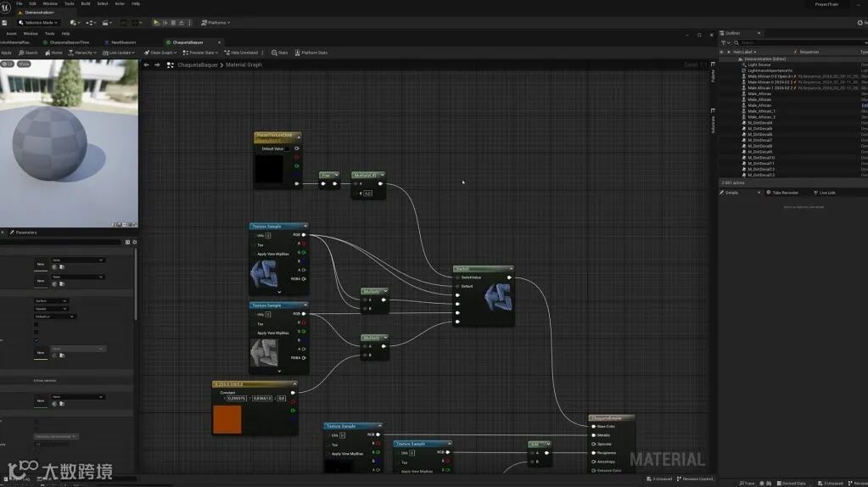868x487 pixels.
Task: Navigate forward in the graph breadcrumb
Action: click(x=157, y=64)
